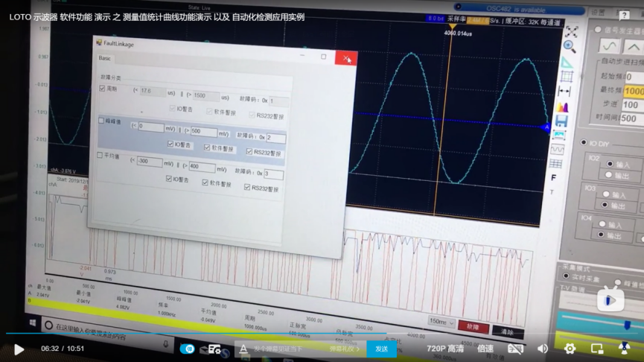This screenshot has width=644, height=362.
Task: Select the zoom magnifier tool icon
Action: (570, 46)
